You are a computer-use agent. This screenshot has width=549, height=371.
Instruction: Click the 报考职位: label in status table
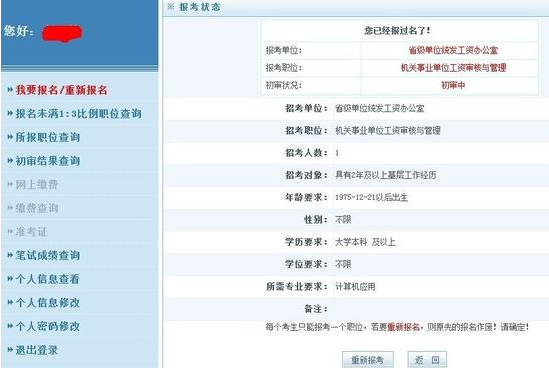tap(284, 68)
